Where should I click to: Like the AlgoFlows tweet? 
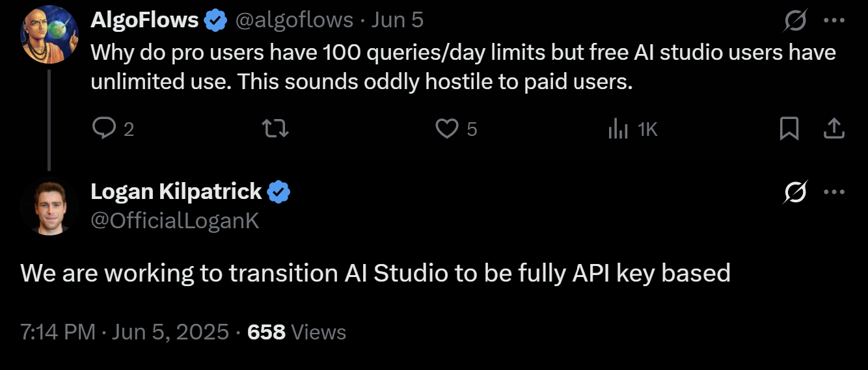point(447,129)
